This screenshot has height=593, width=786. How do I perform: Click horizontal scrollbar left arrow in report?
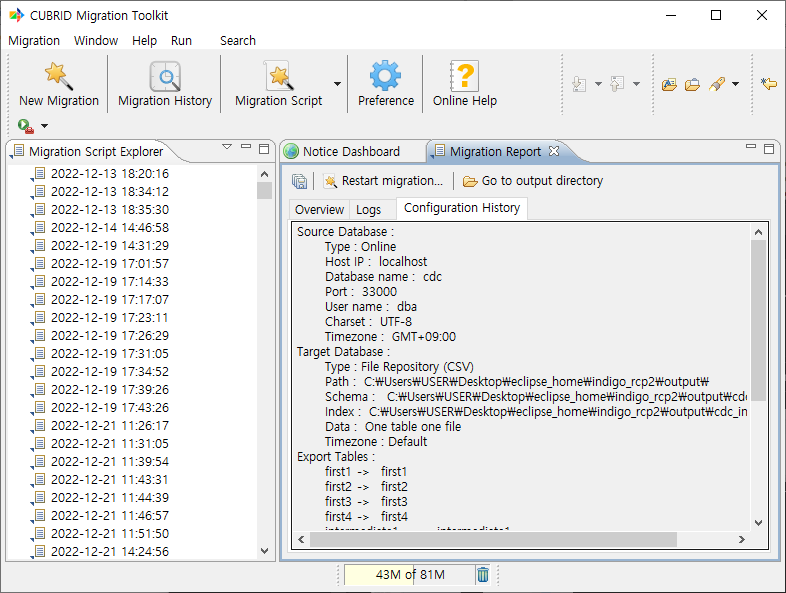(301, 539)
